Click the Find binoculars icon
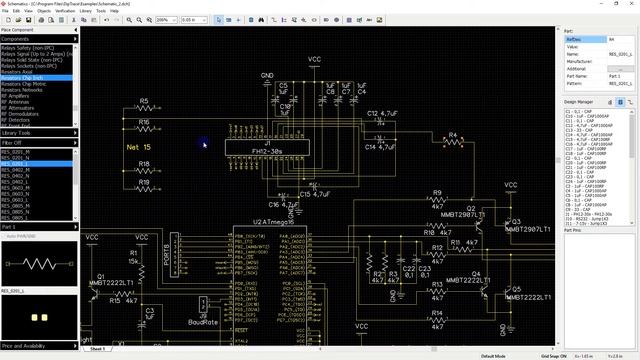Image resolution: width=640 pixels, height=360 pixels. click(261, 20)
